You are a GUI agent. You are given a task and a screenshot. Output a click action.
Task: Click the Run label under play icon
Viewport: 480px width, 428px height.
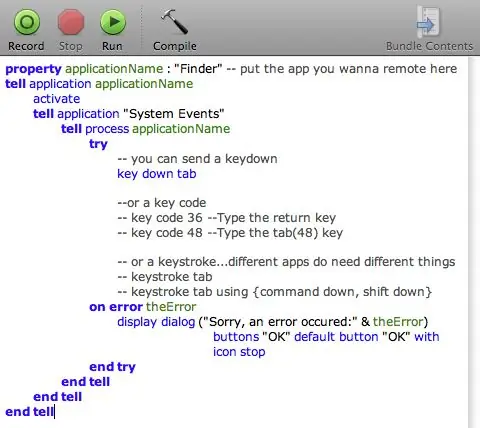click(x=112, y=46)
